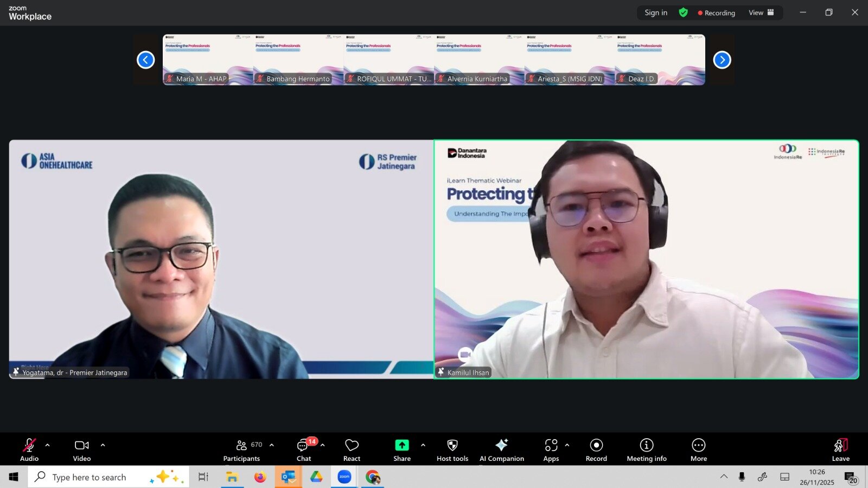The image size is (868, 488).
Task: Leave the meeting
Action: coord(840,450)
